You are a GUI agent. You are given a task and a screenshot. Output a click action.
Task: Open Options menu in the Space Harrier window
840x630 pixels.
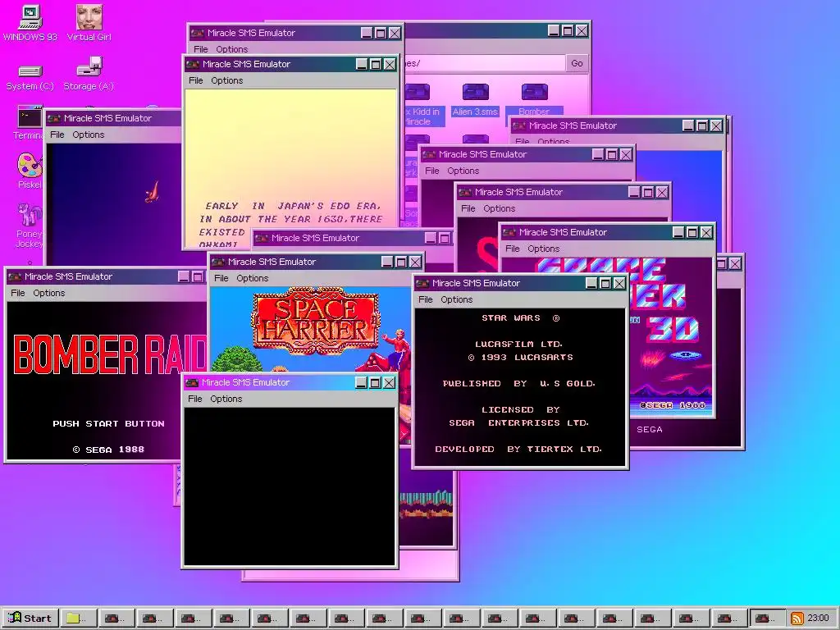[x=253, y=278]
